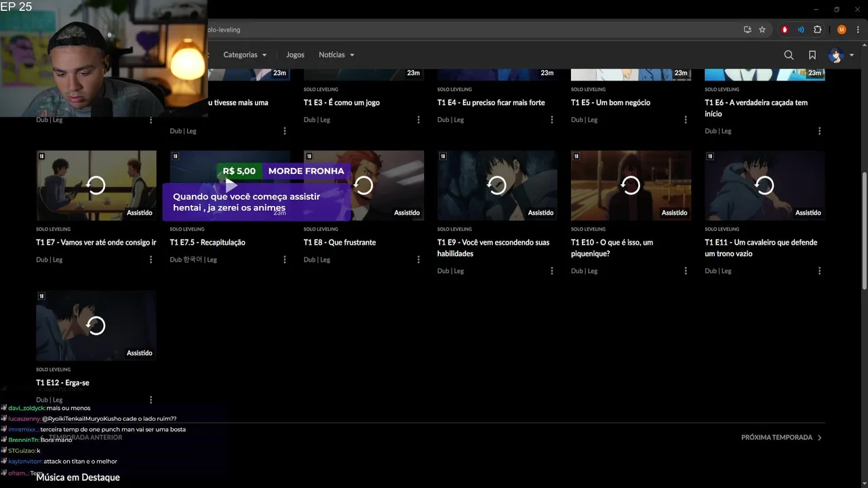Replay episode T1 E12 thumbnail
The height and width of the screenshot is (488, 868).
[96, 325]
